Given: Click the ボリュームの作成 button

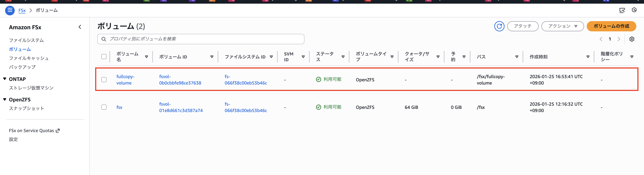Looking at the screenshot, I should 611,26.
